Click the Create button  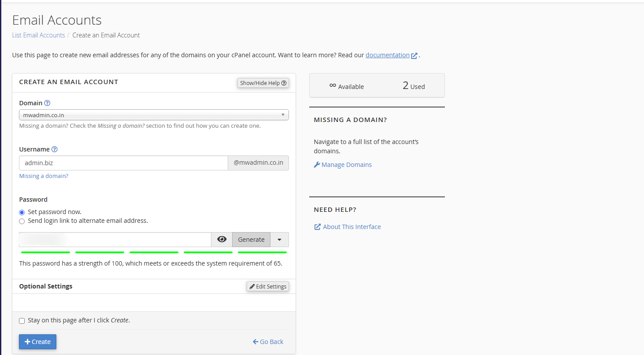coord(37,342)
